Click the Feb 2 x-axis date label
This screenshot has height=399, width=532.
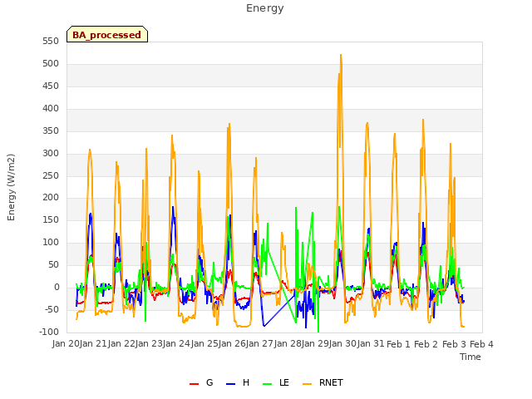point(426,344)
